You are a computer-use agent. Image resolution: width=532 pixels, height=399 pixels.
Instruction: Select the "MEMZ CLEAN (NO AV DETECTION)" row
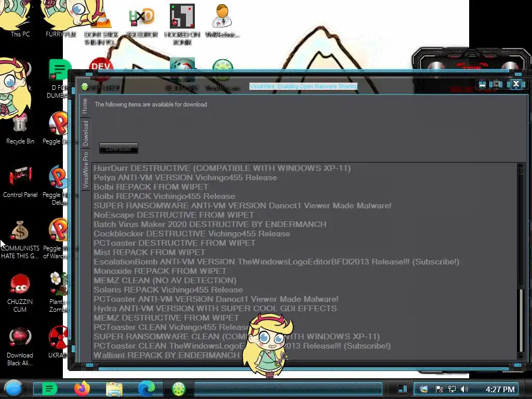tap(304, 281)
